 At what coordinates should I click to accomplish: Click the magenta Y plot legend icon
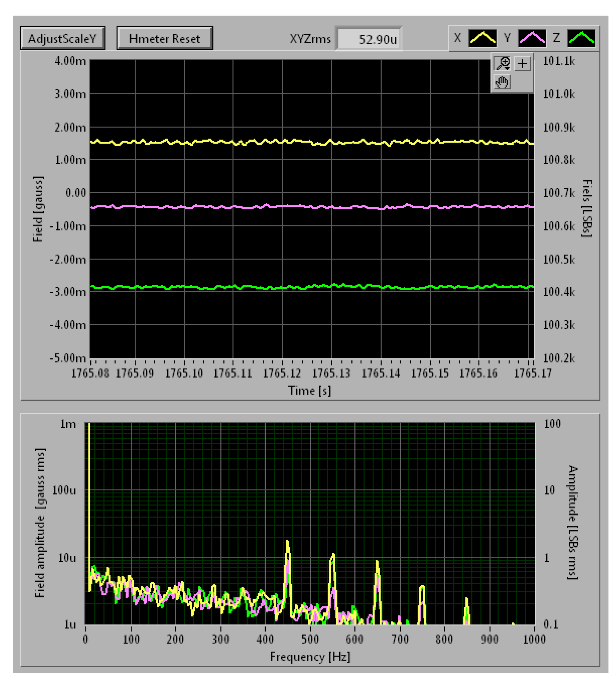click(x=532, y=38)
